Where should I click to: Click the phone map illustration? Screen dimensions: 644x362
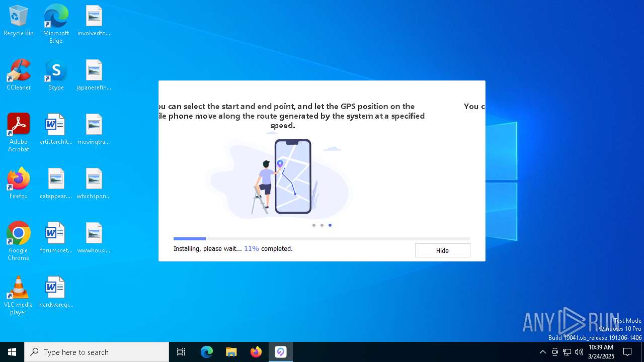pyautogui.click(x=292, y=176)
